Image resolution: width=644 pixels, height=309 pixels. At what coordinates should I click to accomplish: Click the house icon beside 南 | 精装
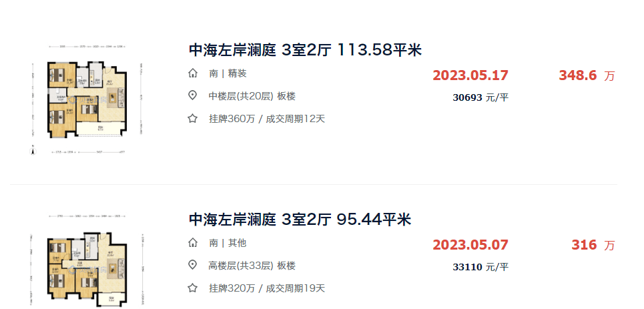(192, 74)
